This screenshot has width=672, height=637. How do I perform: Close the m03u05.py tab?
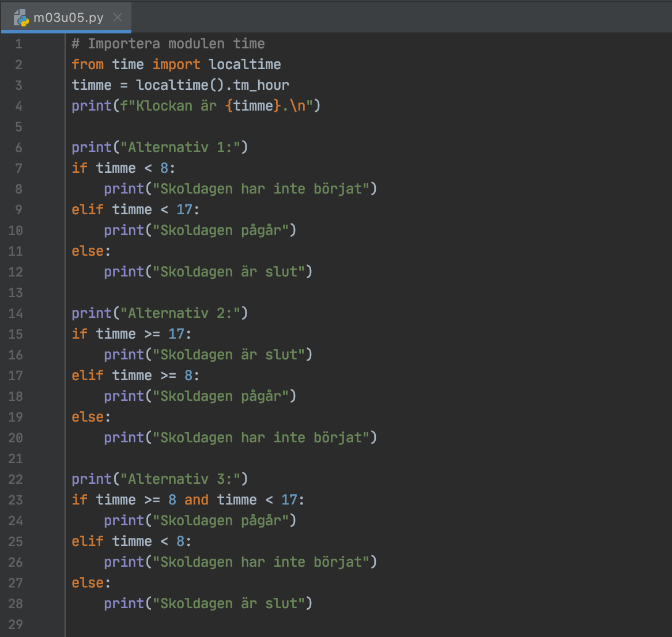click(118, 17)
